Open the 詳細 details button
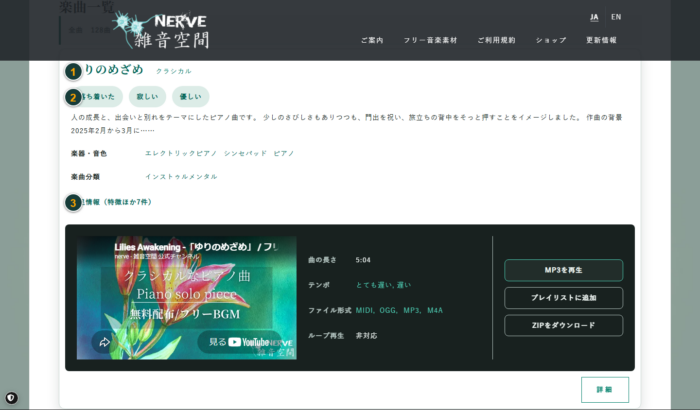700x410 pixels. (x=605, y=389)
